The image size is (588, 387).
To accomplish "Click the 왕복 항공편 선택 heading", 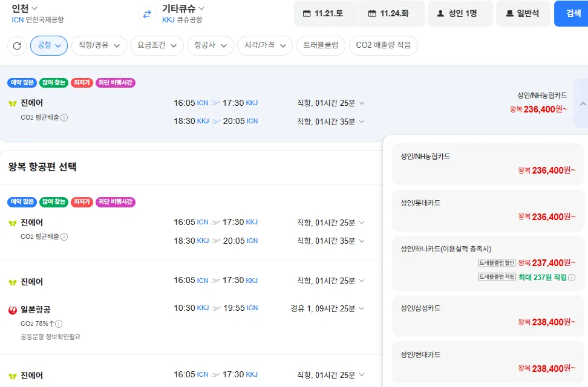I will [42, 167].
